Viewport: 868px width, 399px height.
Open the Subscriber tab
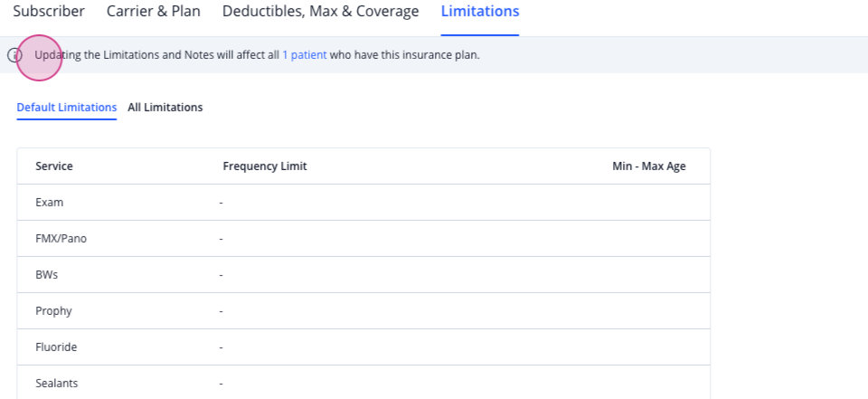[49, 11]
